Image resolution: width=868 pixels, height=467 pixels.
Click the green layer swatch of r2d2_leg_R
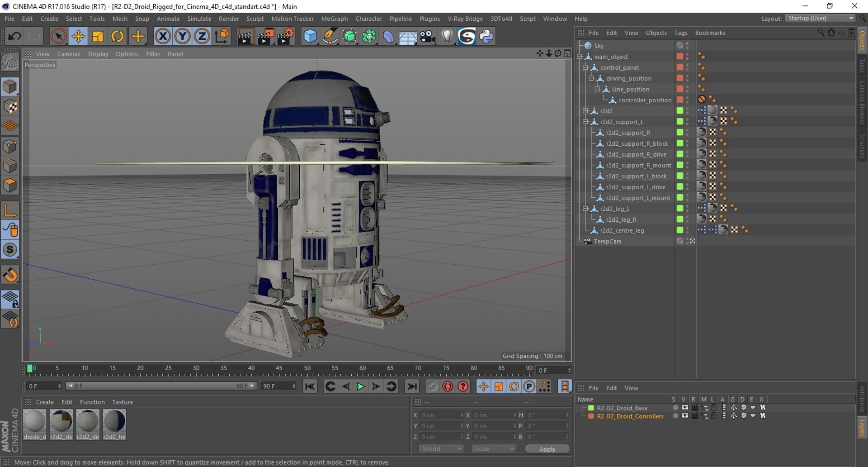679,219
